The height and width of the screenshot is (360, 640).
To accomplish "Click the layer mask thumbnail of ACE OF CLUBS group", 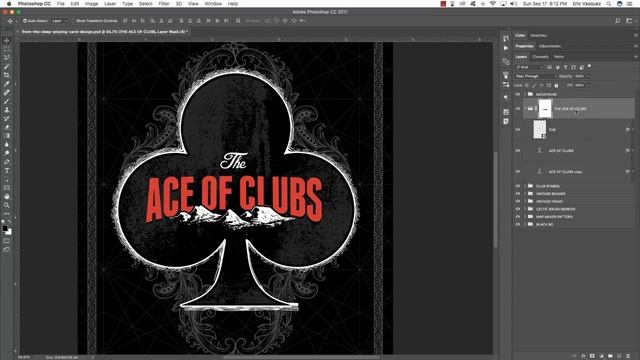I will tap(545, 109).
